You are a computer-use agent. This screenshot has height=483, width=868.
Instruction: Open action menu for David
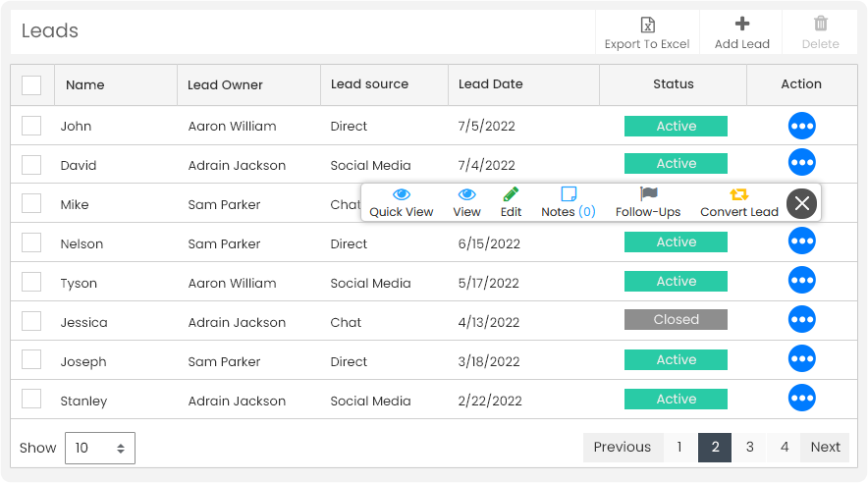(801, 163)
